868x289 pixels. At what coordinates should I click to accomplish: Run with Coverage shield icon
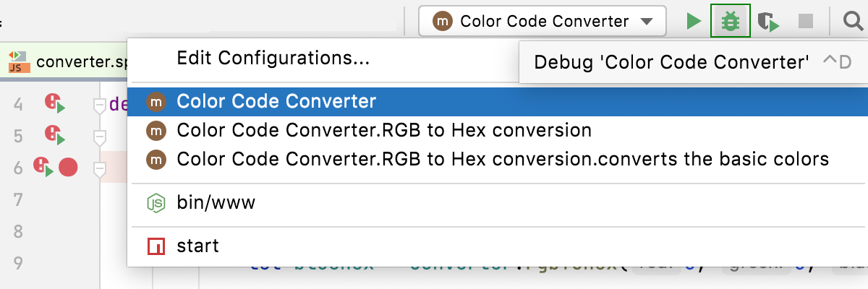pos(767,22)
